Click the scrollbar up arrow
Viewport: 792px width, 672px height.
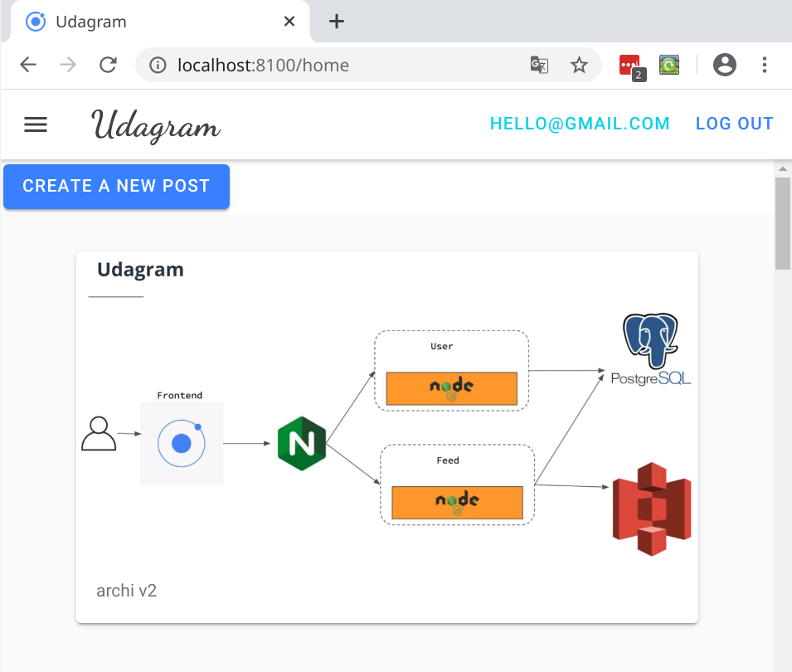tap(783, 168)
